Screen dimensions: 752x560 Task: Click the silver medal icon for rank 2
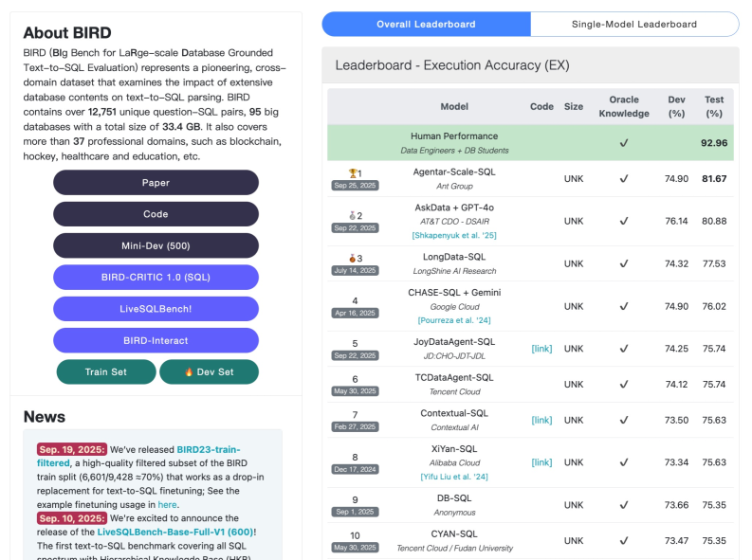[x=353, y=216]
